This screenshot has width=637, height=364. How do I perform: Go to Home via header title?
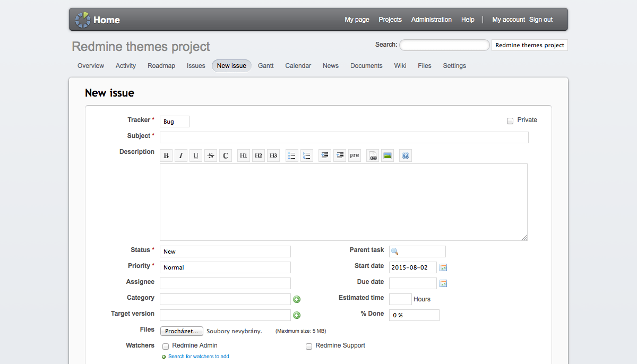coord(107,20)
